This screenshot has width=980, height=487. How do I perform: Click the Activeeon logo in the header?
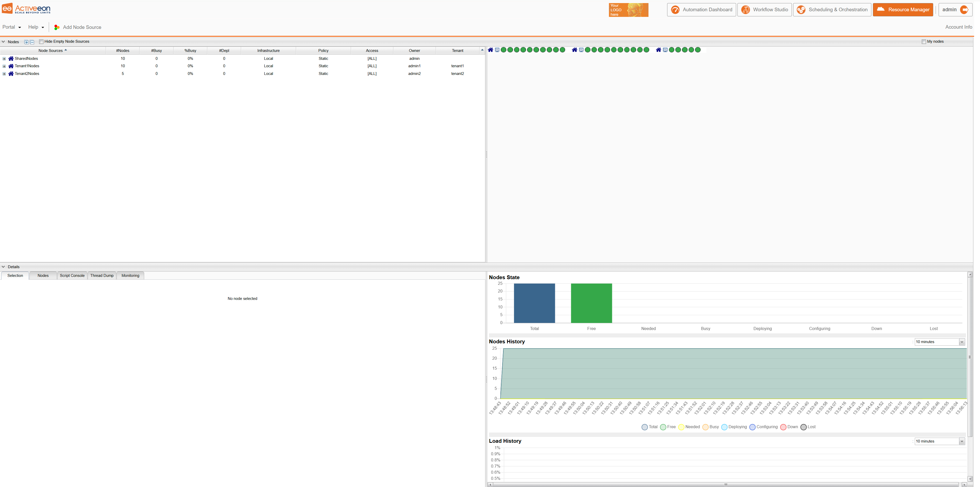(26, 9)
